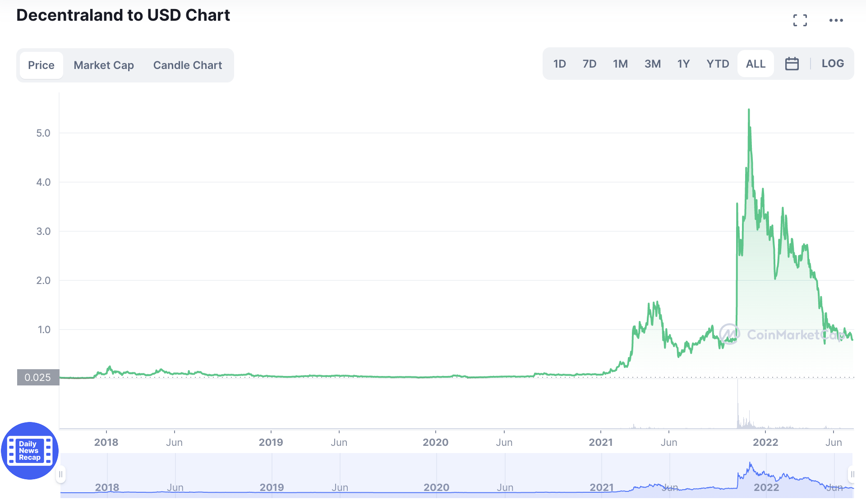
Task: Select the 1D time range
Action: (559, 64)
